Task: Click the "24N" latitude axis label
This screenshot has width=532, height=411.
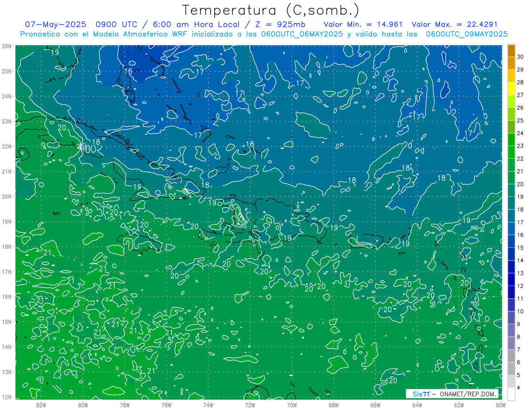Action: click(7, 96)
